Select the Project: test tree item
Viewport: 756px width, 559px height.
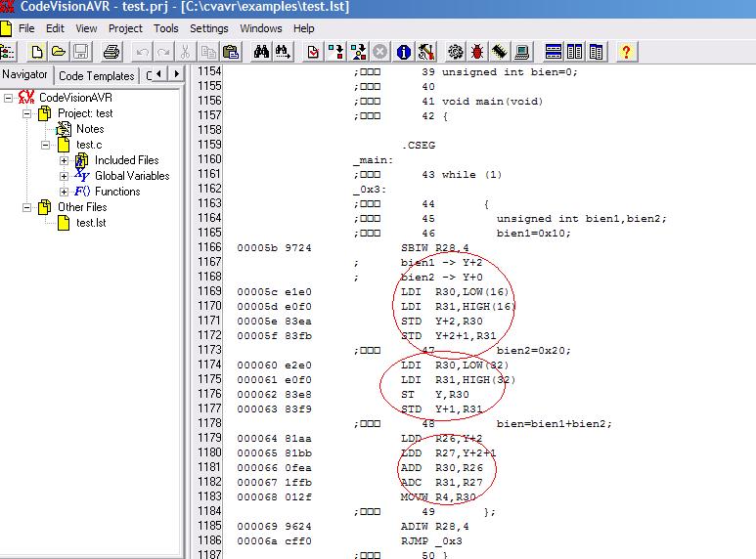point(85,113)
